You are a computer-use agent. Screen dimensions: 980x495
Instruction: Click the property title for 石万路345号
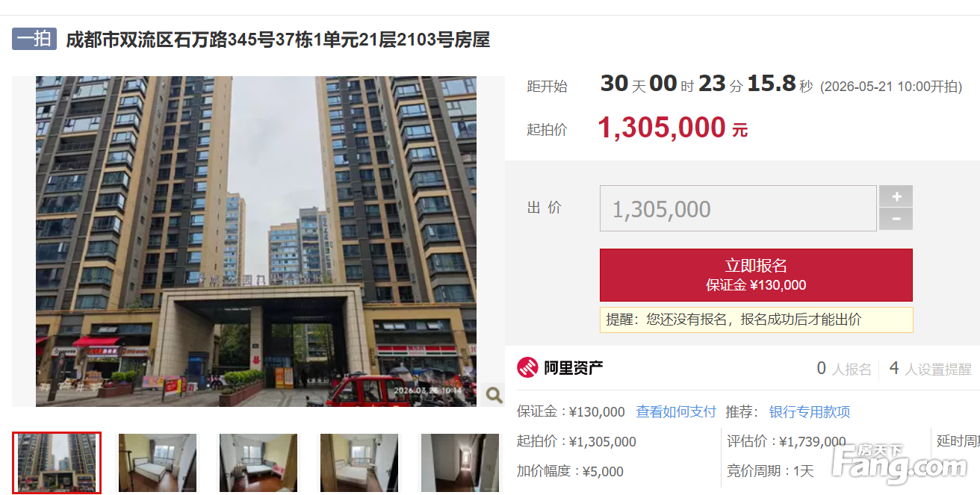(x=278, y=40)
